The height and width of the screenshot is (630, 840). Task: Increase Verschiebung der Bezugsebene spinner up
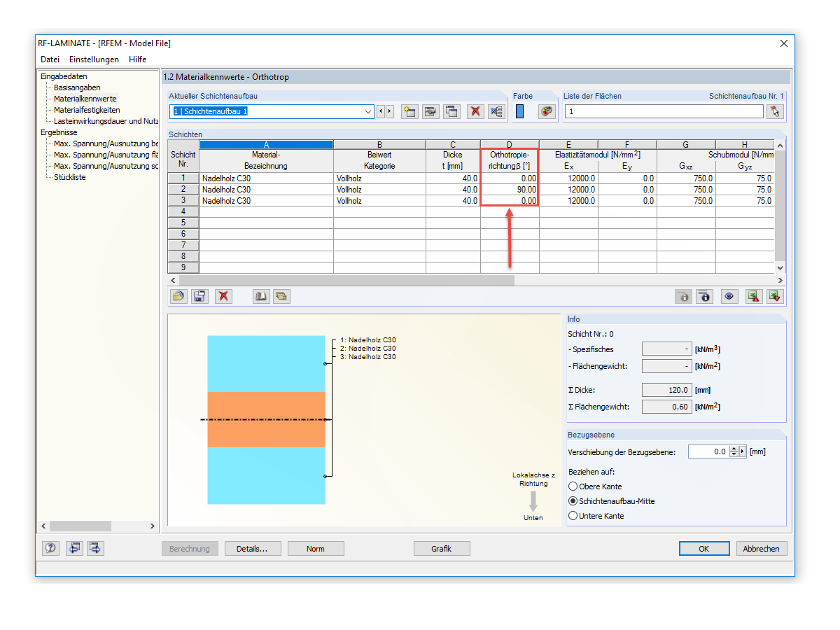(x=734, y=449)
